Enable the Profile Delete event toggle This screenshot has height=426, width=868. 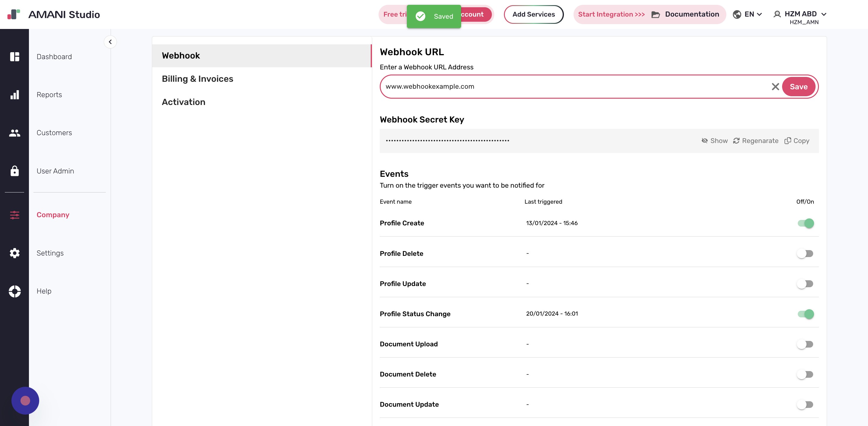pyautogui.click(x=805, y=254)
